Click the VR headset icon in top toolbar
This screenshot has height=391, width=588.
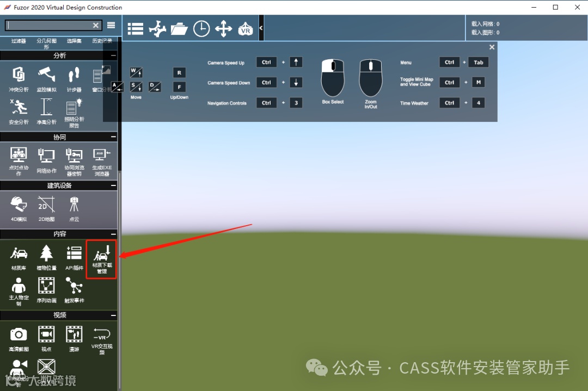[245, 28]
